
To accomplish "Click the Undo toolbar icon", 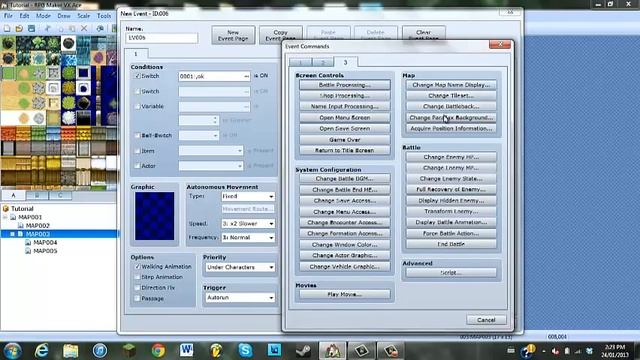I will (x=100, y=28).
